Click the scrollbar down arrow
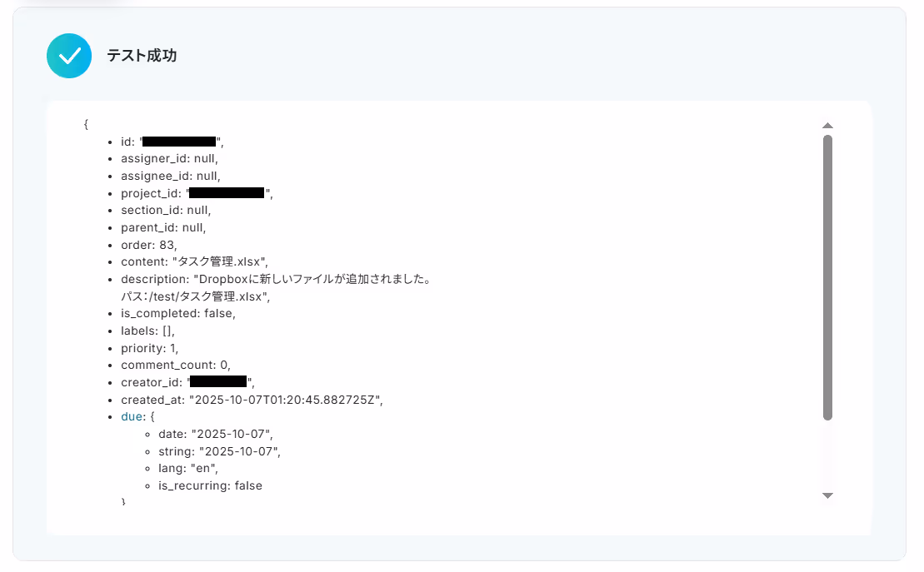924x572 pixels. (827, 496)
